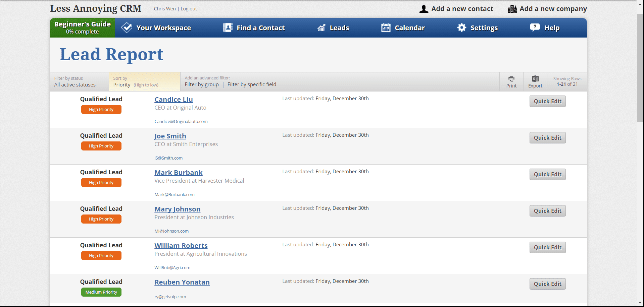Click email ry@getvoip.com
This screenshot has width=644, height=307.
pyautogui.click(x=170, y=297)
